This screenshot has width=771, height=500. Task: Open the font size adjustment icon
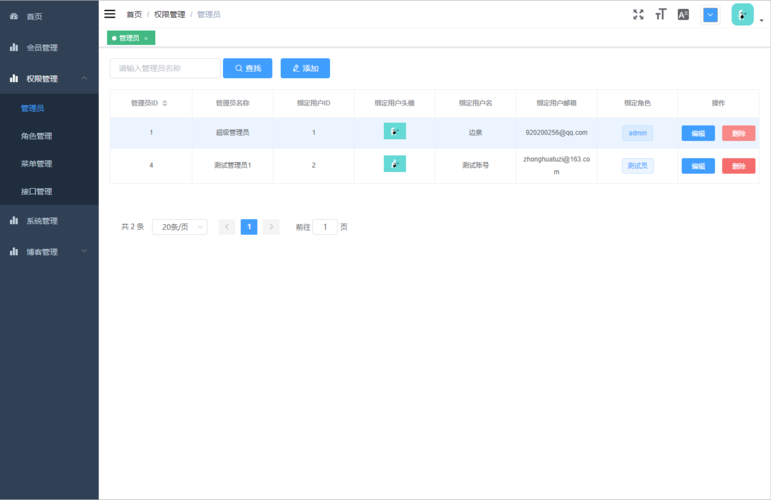[660, 15]
